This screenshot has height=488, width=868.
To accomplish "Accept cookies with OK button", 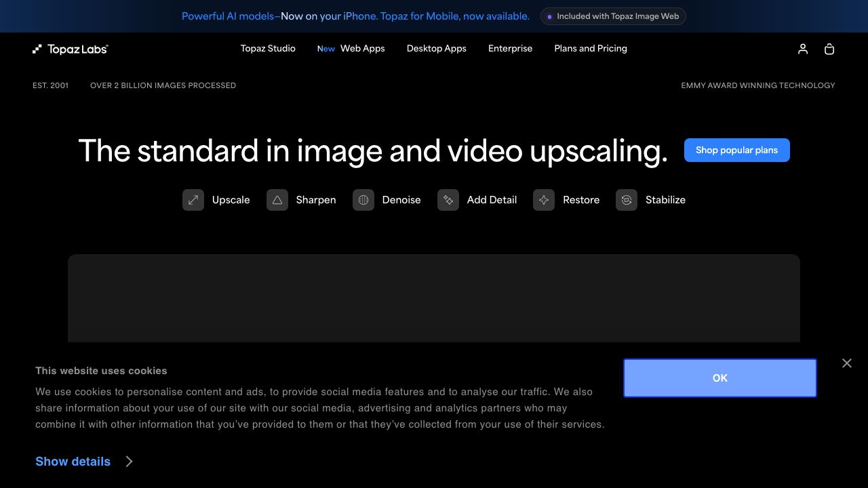I will point(720,378).
